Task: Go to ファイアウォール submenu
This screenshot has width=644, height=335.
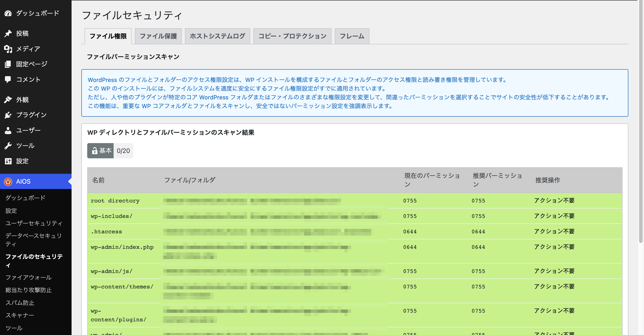Action: click(x=28, y=277)
